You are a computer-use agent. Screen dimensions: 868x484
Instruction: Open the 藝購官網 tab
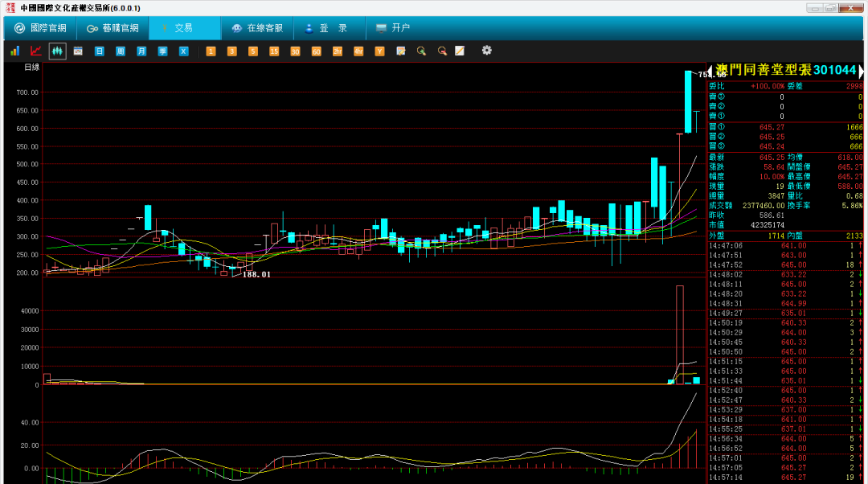click(x=113, y=27)
